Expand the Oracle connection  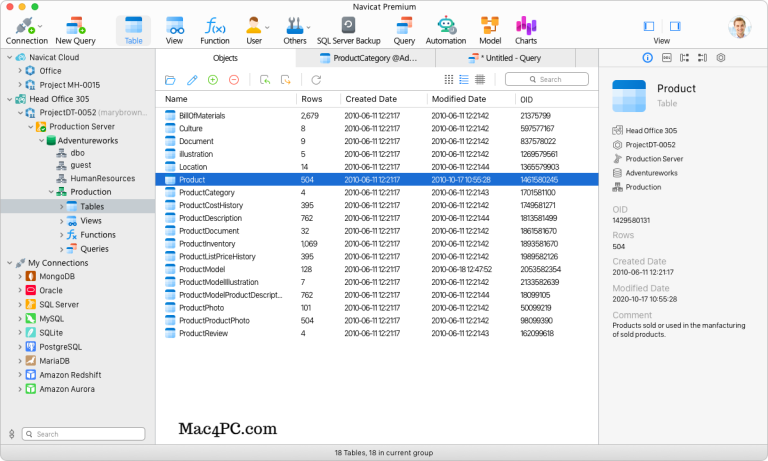20,291
